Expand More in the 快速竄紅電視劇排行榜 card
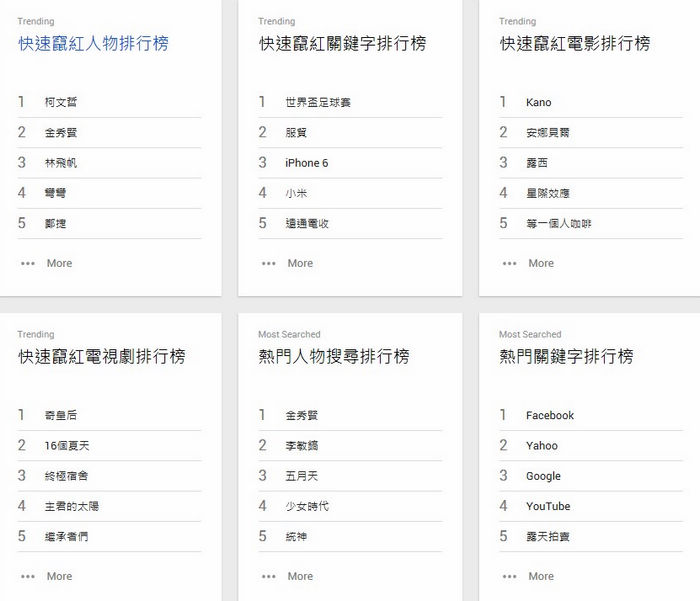Screen dimensions: 700x601 click(x=59, y=577)
